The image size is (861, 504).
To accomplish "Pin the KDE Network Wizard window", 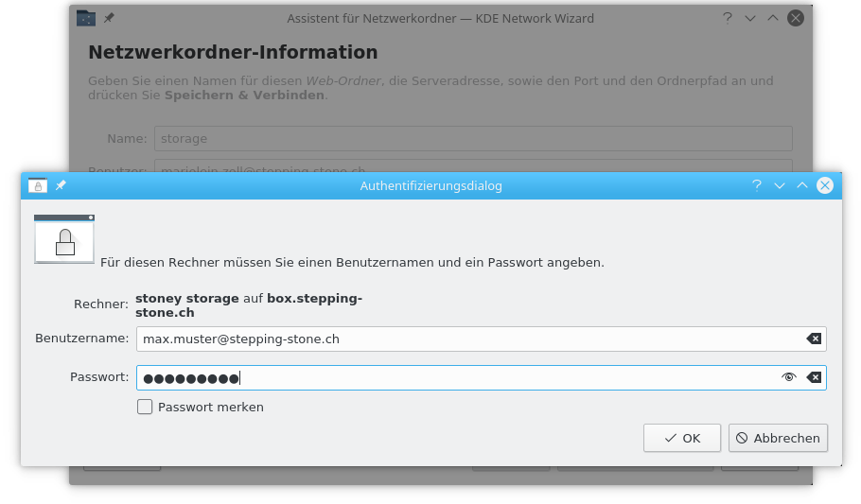I will (x=109, y=18).
